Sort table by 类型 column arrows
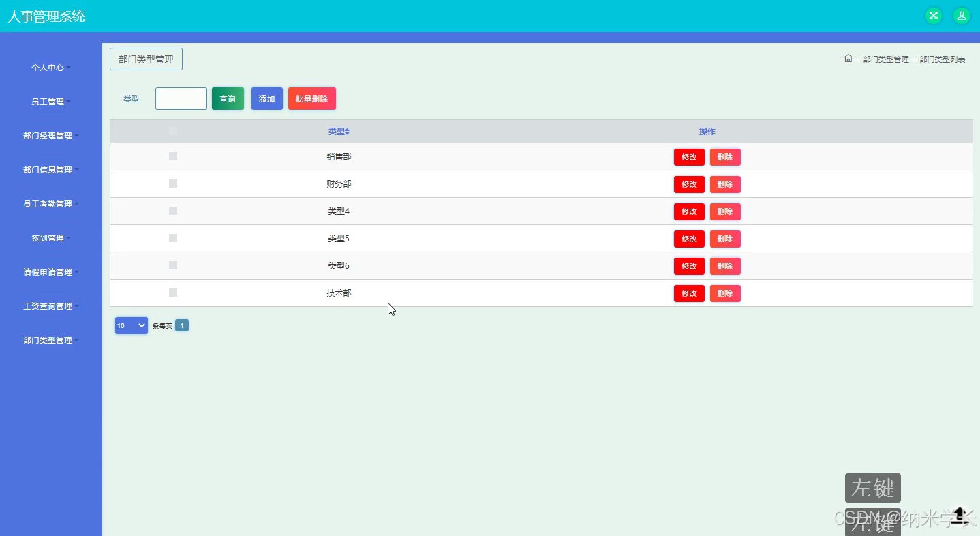Viewport: 980px width, 536px height. (348, 132)
